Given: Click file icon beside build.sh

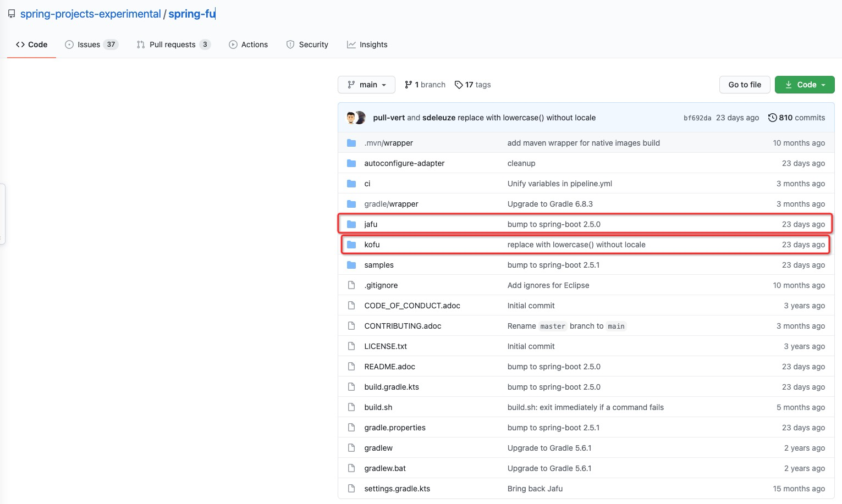Looking at the screenshot, I should 351,407.
